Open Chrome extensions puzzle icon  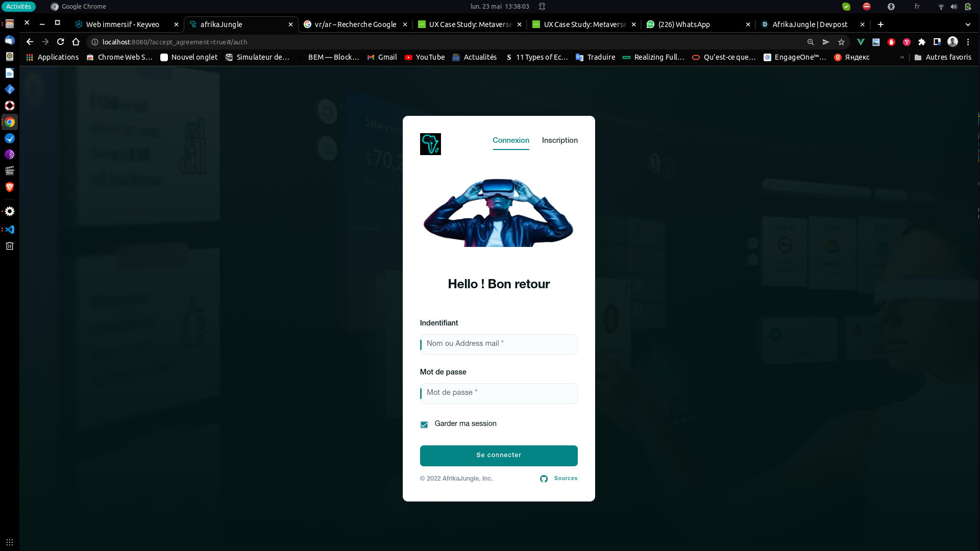922,42
